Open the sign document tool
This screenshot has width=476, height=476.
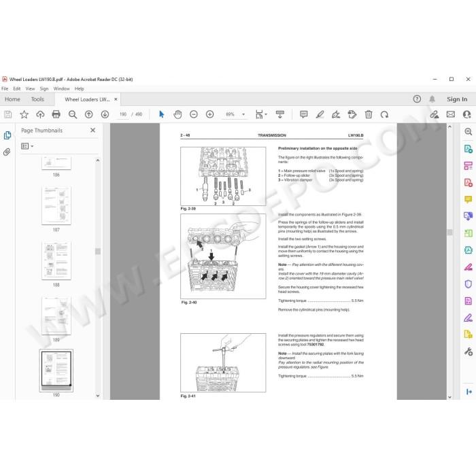coord(336,114)
